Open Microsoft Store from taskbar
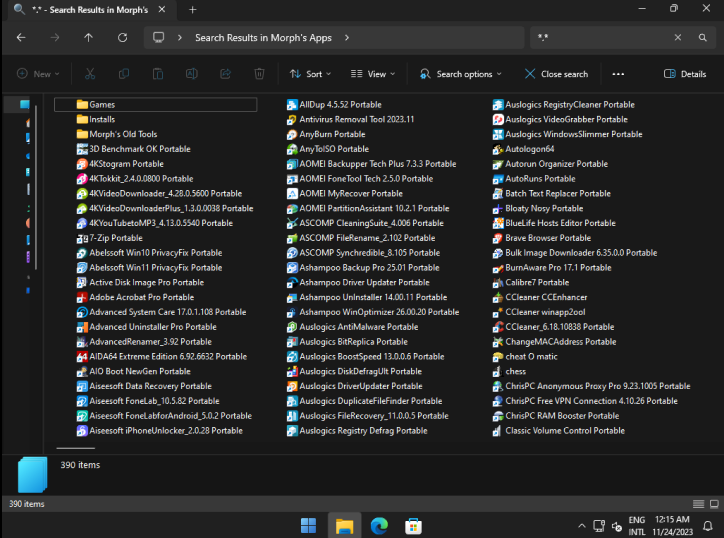Screen dimensions: 724x538 413,526
